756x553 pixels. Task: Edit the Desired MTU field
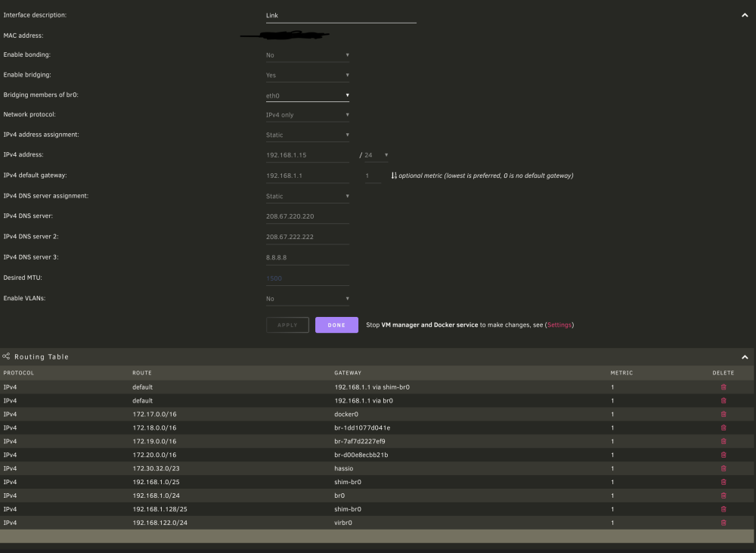308,278
